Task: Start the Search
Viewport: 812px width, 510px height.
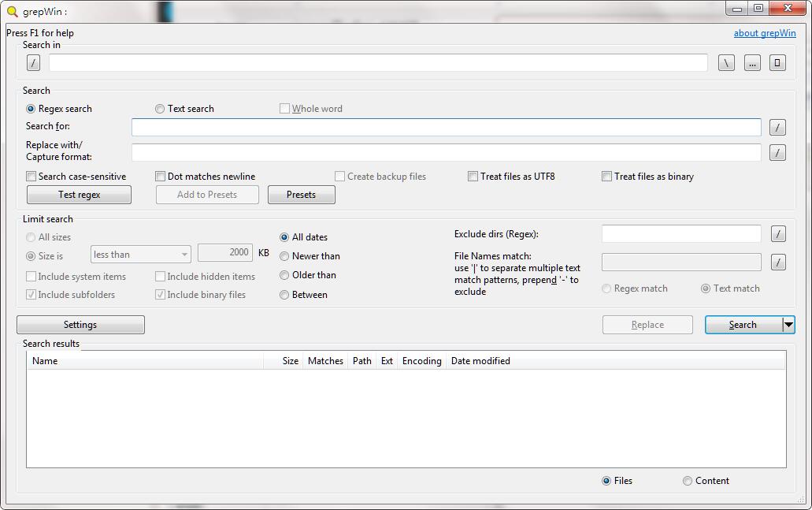Action: tap(743, 325)
